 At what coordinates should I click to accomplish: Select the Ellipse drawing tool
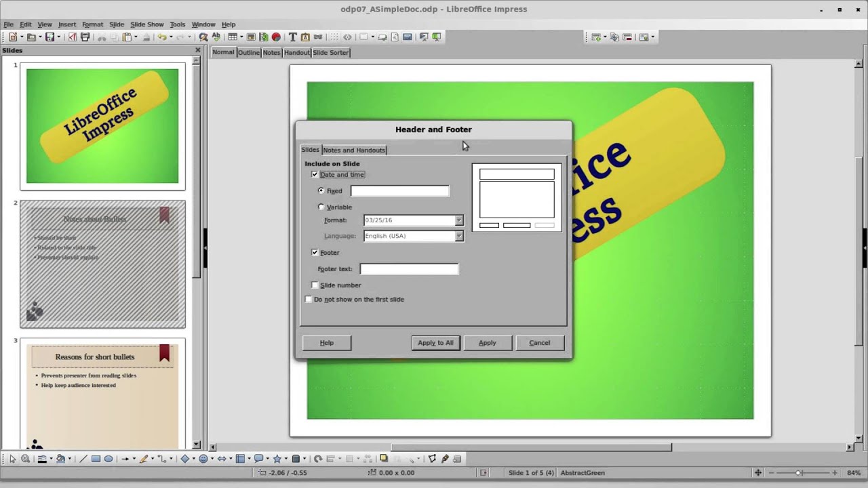[x=108, y=459]
